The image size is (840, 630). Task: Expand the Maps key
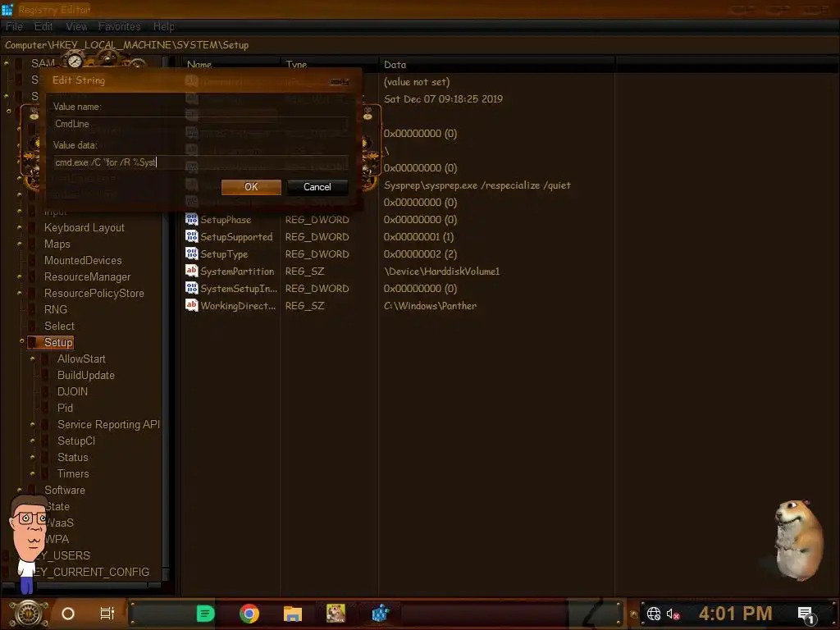coord(20,244)
